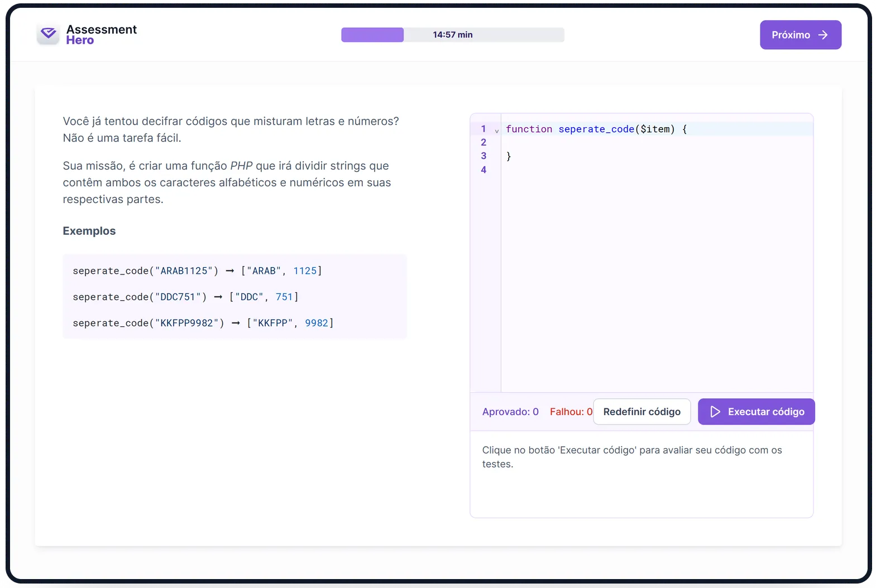
Task: Click the function seperate_code($item) code line
Action: [x=596, y=129]
